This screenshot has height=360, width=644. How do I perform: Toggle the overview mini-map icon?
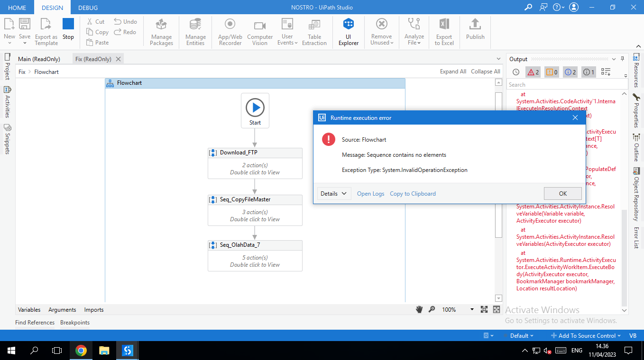[x=497, y=309]
